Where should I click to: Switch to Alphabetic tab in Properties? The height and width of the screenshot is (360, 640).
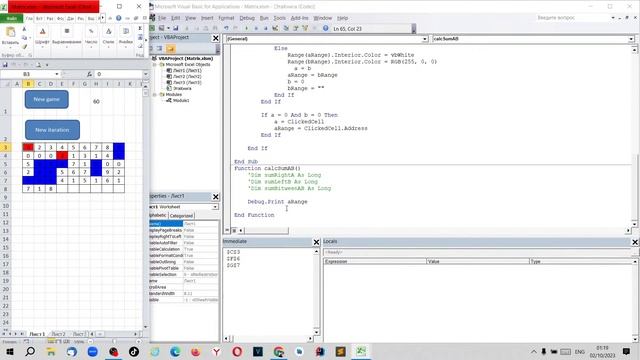tap(158, 216)
